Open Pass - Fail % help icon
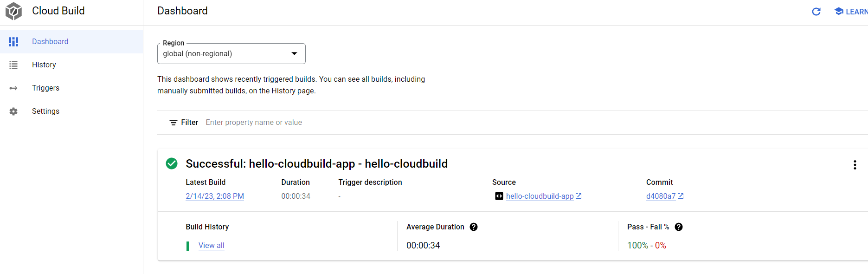Viewport: 868px width, 274px height. click(679, 227)
